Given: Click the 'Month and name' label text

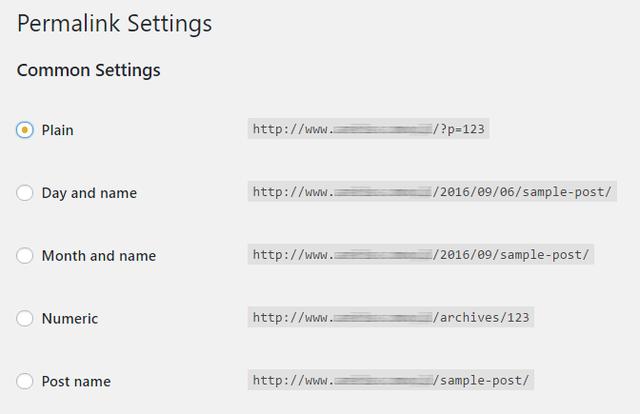Looking at the screenshot, I should point(98,256).
